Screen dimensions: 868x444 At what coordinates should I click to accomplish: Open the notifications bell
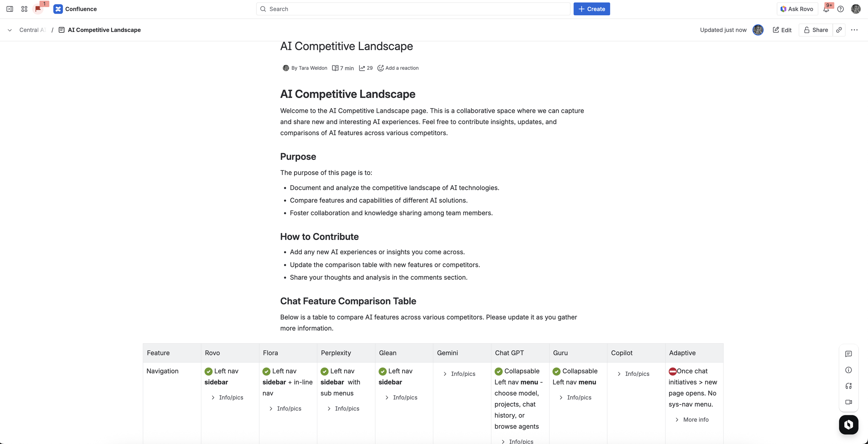826,9
